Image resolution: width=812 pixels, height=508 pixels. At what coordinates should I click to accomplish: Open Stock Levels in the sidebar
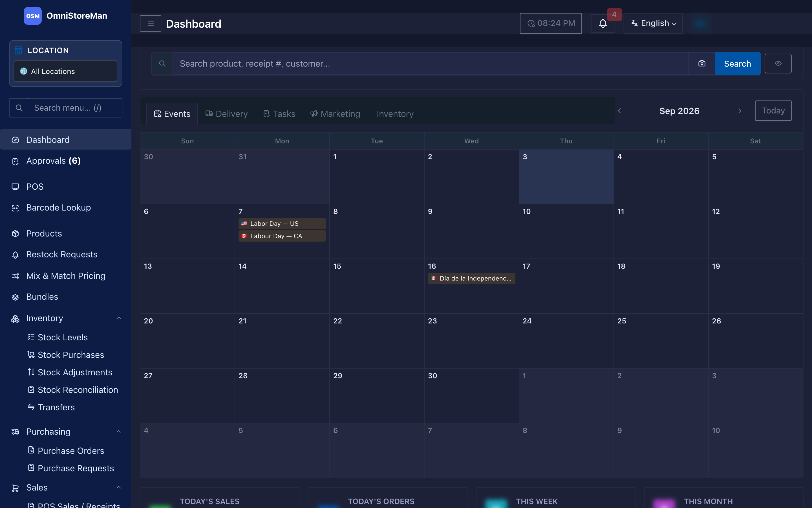[62, 337]
